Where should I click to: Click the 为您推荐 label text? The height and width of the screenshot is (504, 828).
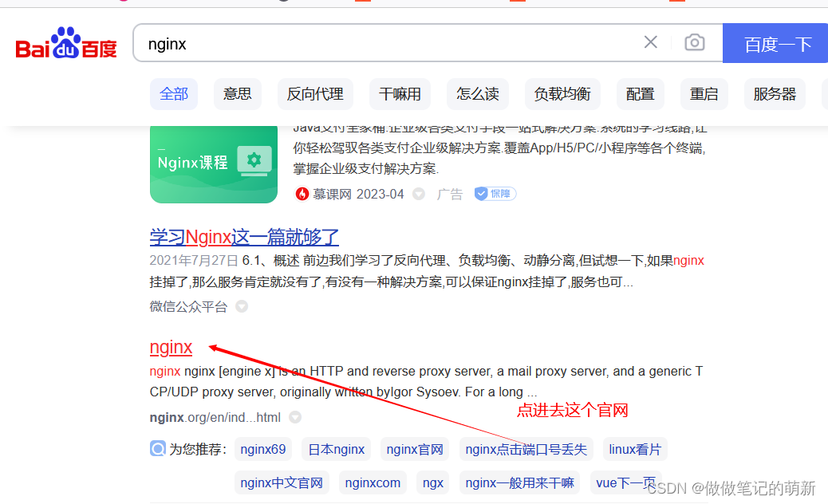(x=198, y=449)
